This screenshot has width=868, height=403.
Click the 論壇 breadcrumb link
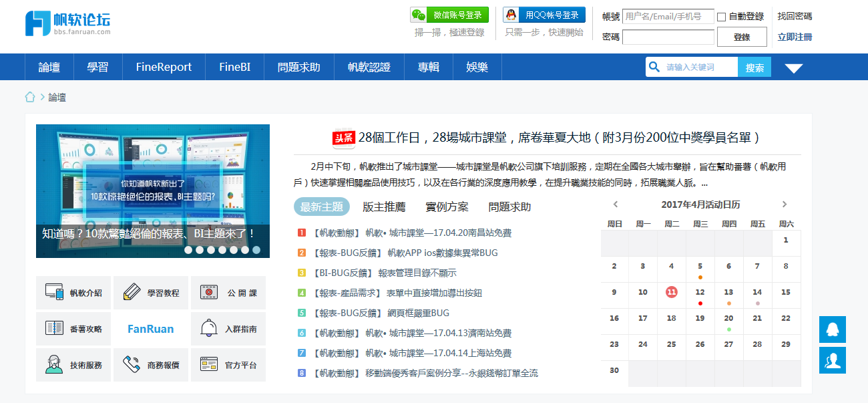(x=57, y=98)
